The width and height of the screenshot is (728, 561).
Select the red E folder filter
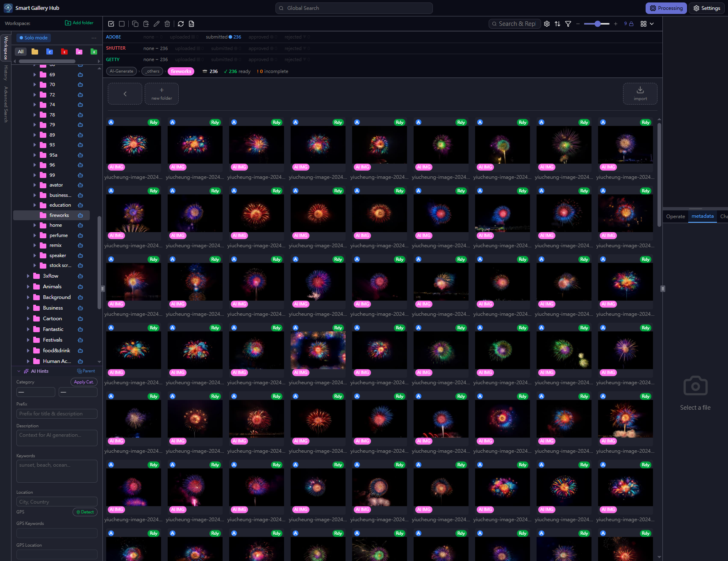coord(64,52)
